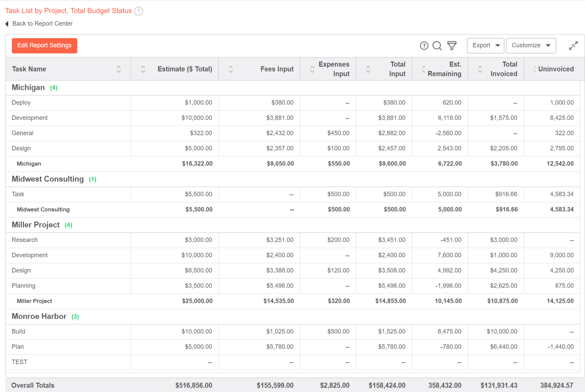Image resolution: width=585 pixels, height=392 pixels.
Task: Click the $2,205.00 invoiced value for Michigan Design
Action: [504, 149]
